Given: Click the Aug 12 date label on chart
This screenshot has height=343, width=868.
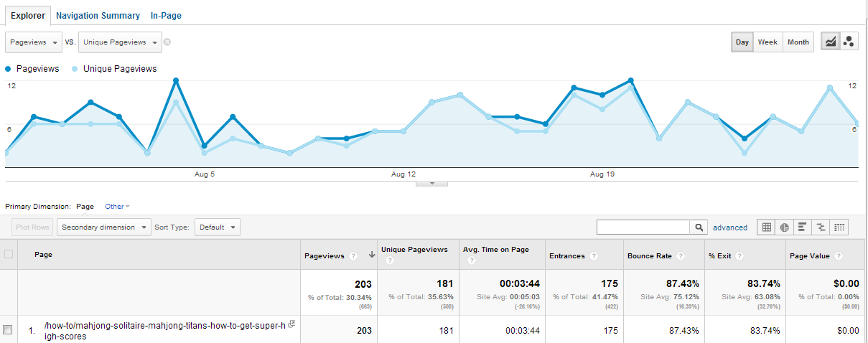Looking at the screenshot, I should [x=403, y=174].
